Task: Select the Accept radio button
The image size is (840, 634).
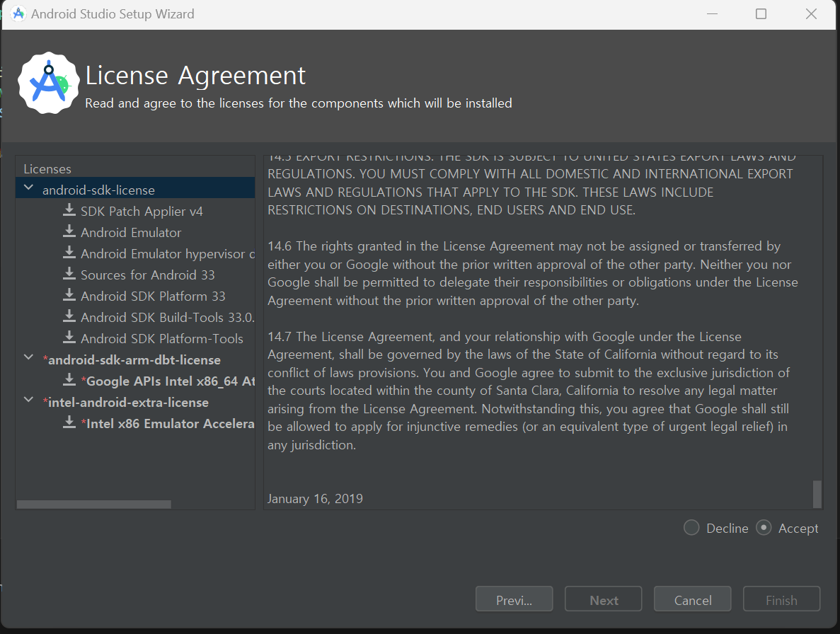Action: [x=764, y=528]
